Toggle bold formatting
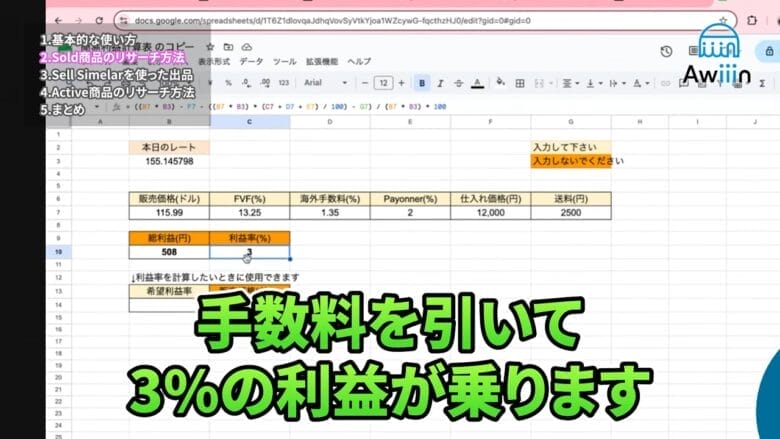The image size is (780, 439). 422,83
